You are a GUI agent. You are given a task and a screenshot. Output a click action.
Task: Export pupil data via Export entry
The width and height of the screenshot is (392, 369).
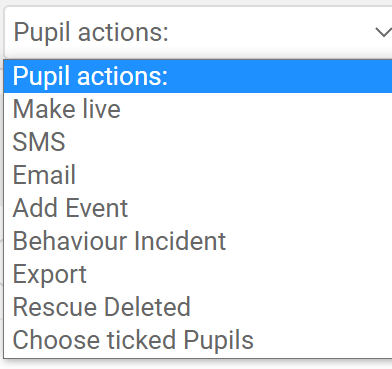pos(198,274)
